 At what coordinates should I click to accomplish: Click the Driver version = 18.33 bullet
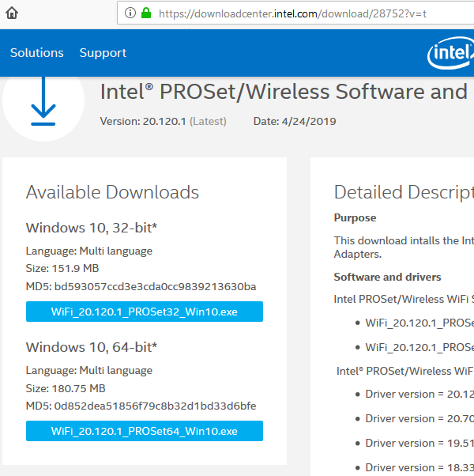(x=415, y=467)
